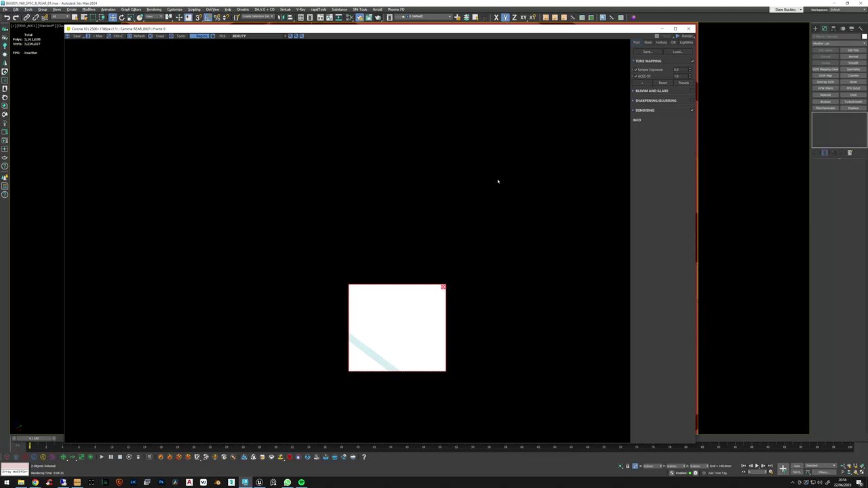Click the Save... button in the Post tab
The image size is (868, 488).
tap(648, 52)
